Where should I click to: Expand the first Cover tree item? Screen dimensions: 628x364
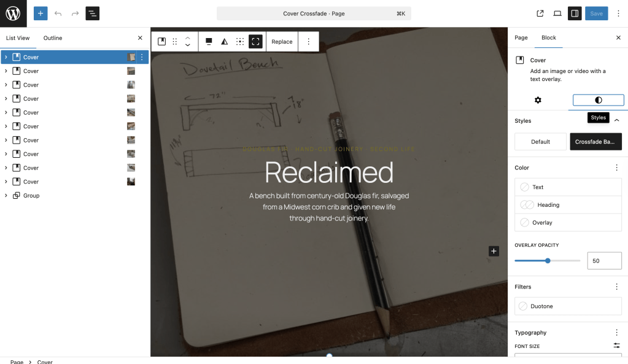click(6, 57)
